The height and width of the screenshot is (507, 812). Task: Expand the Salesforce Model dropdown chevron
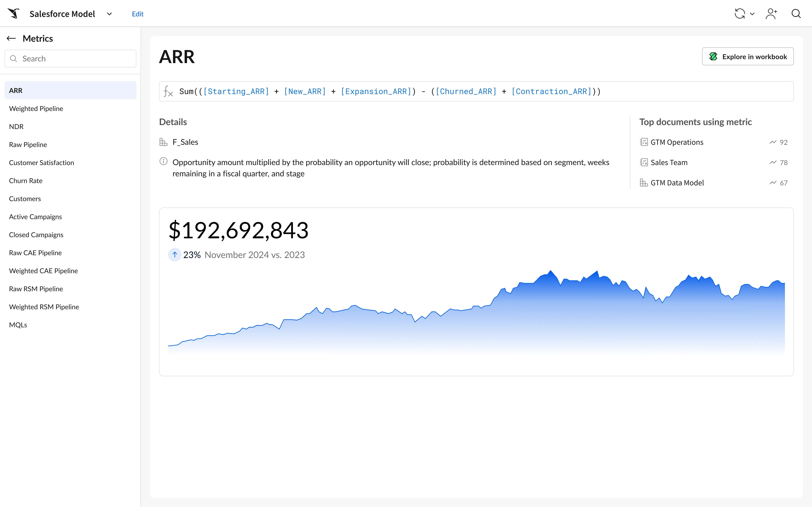[109, 14]
